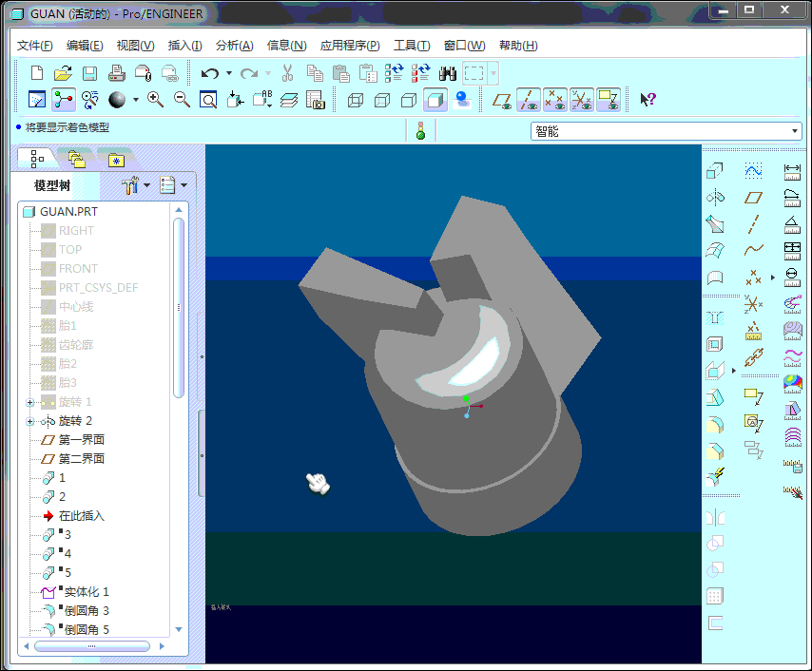The height and width of the screenshot is (671, 812).
Task: Open the model tree show dropdown
Action: pos(173,184)
